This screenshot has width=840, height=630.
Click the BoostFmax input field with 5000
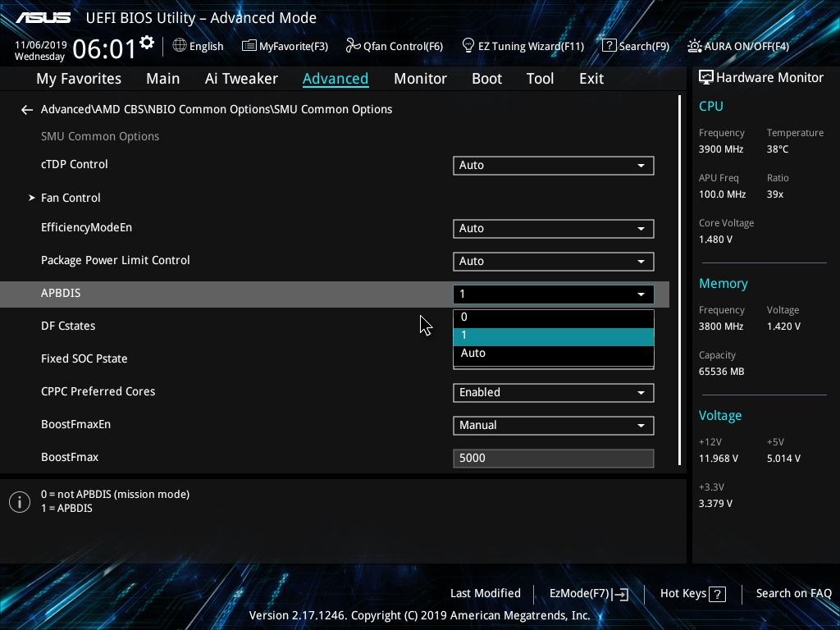(x=554, y=458)
